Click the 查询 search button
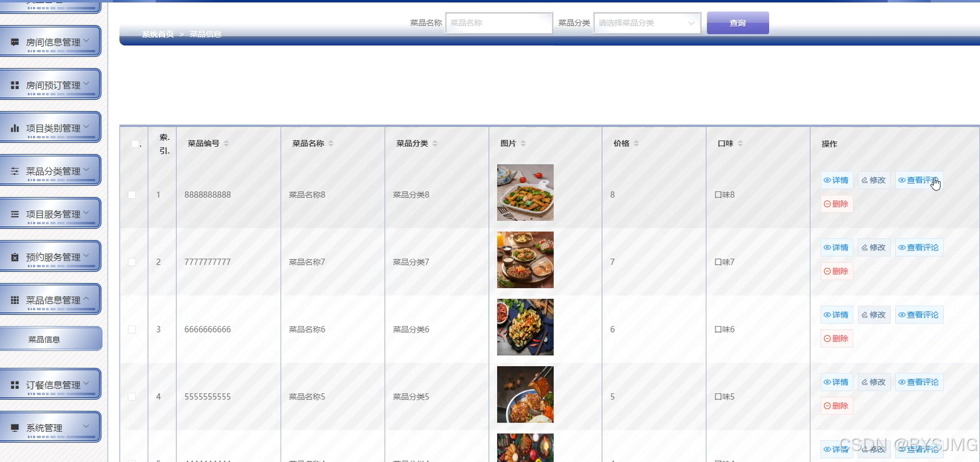 point(738,23)
